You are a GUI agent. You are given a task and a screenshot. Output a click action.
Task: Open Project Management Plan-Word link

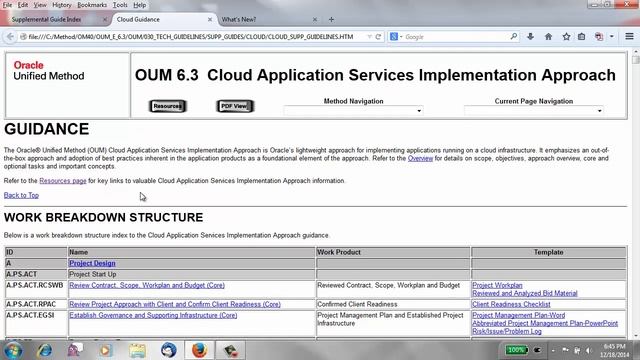click(518, 316)
